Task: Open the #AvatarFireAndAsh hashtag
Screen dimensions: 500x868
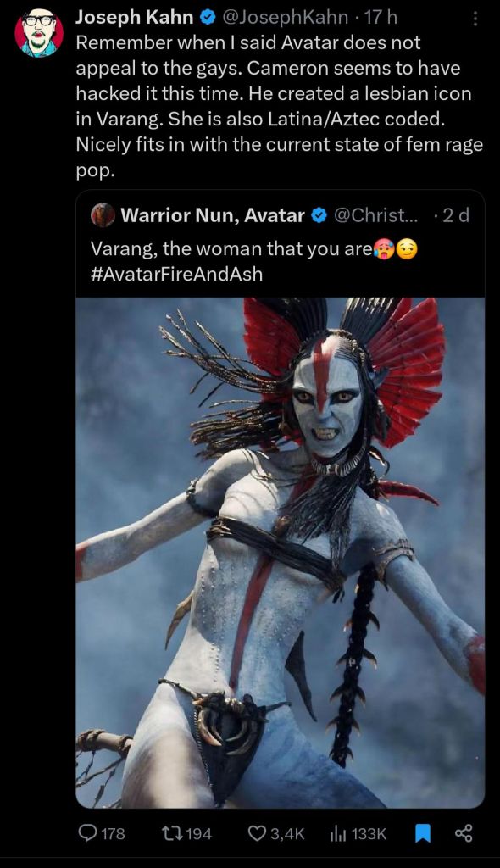Action: coord(176,274)
